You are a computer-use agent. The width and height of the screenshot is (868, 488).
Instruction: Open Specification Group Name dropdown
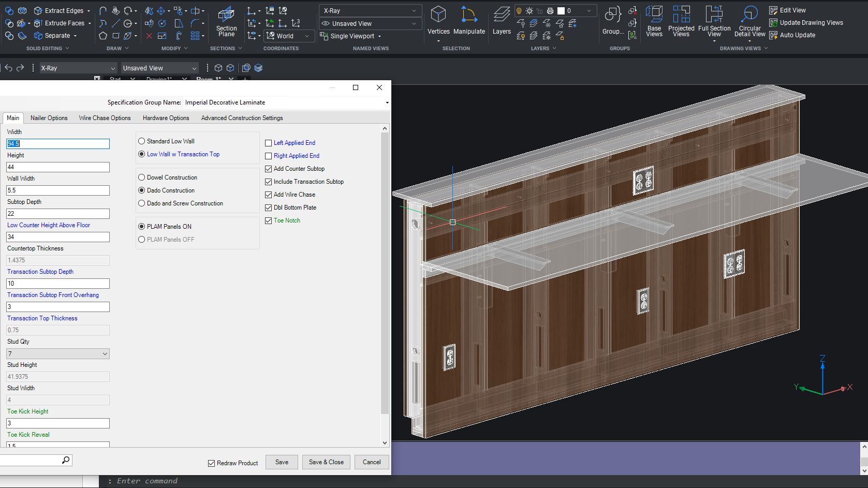point(387,102)
